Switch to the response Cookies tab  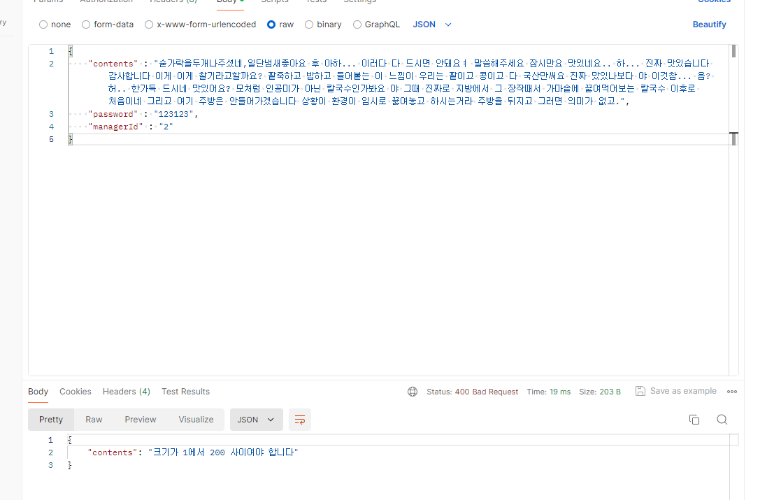[75, 391]
